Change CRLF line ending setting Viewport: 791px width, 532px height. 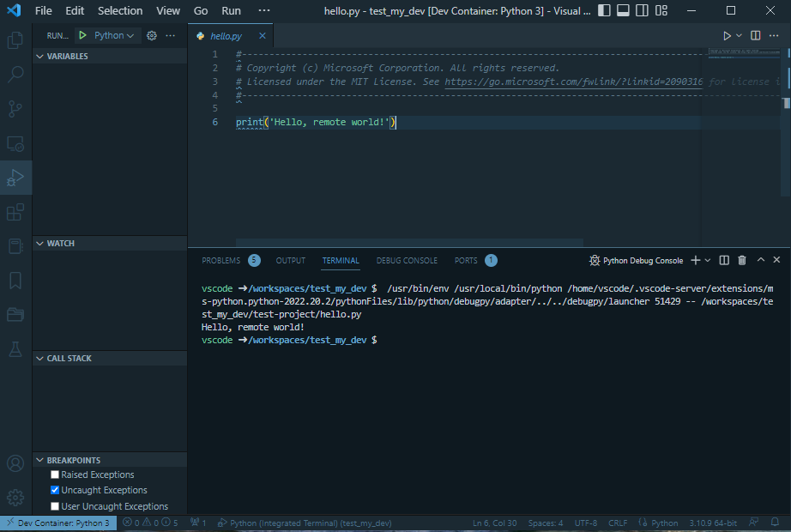click(618, 523)
